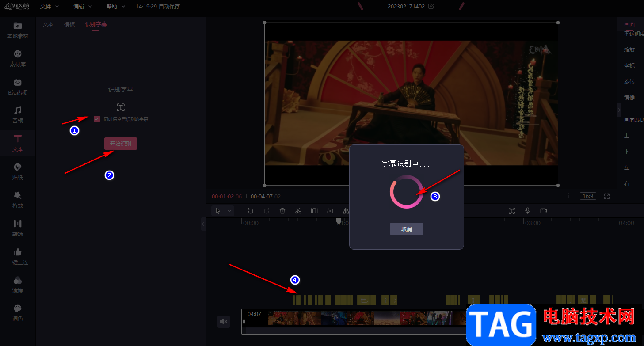Viewport: 644px width, 346px height.
Task: Toggle the 同时清空已识别的字幕 checkbox
Action: pos(97,119)
